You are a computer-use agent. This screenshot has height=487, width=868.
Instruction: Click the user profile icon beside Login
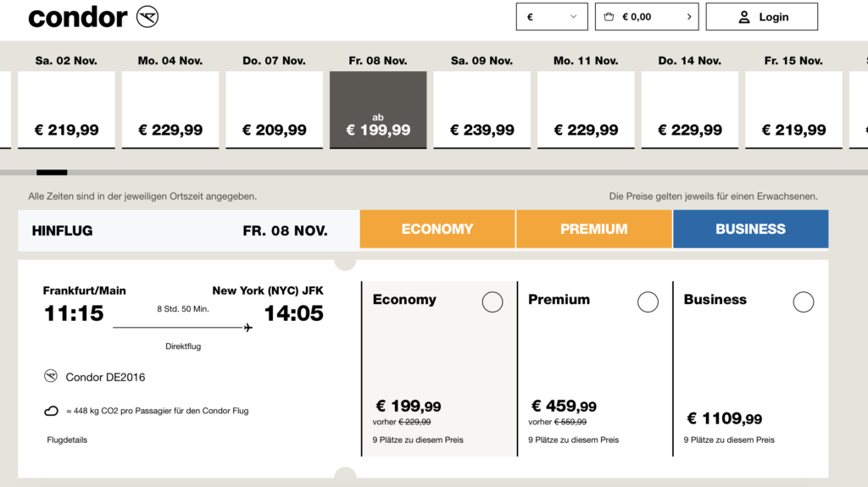pyautogui.click(x=744, y=17)
